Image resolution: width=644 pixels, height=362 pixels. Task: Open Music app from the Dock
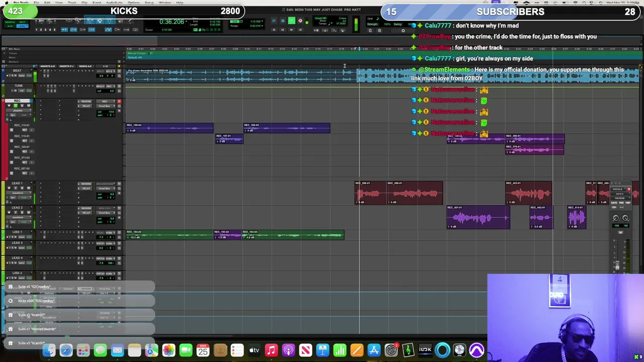click(x=271, y=350)
